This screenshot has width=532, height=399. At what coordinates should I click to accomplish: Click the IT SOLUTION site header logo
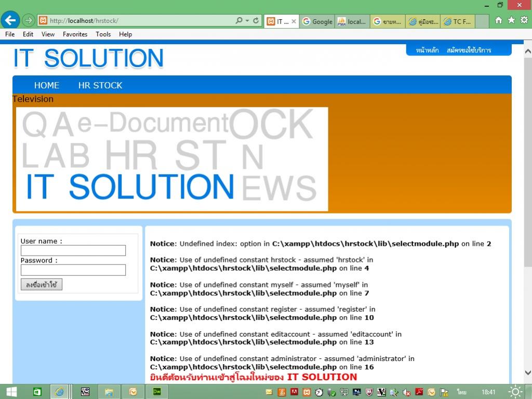88,58
